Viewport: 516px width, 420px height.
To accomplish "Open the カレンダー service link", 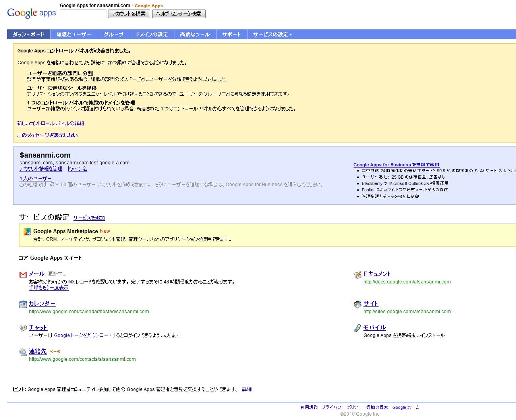I will pyautogui.click(x=42, y=304).
